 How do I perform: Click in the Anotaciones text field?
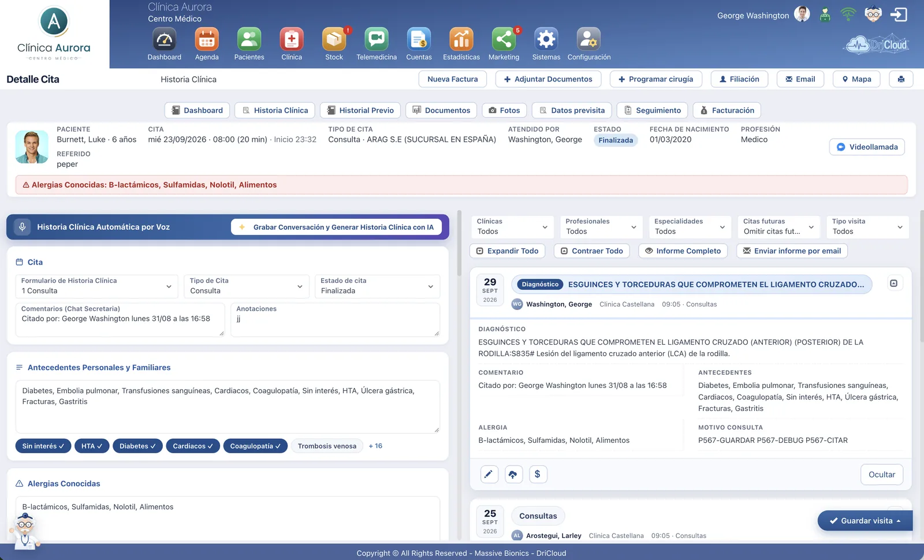(x=335, y=320)
